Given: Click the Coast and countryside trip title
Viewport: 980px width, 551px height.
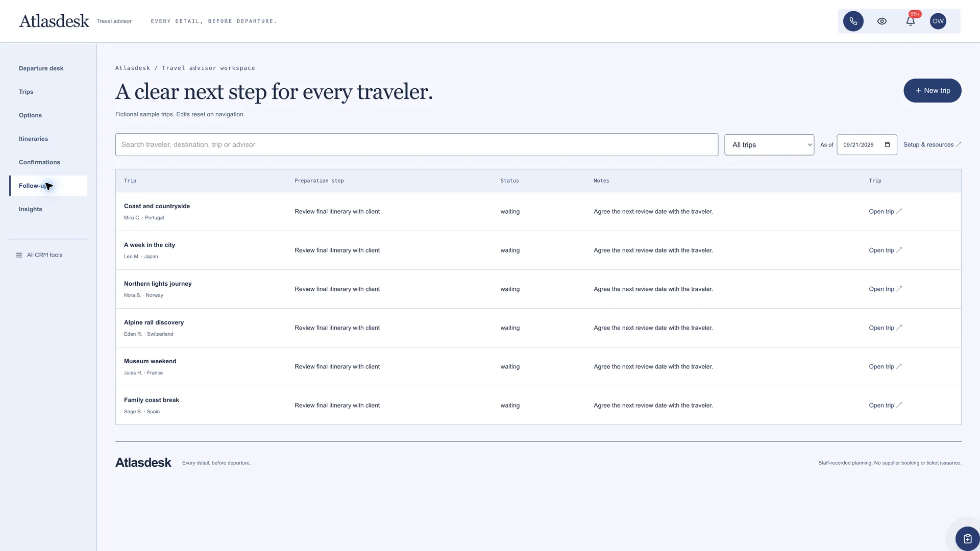Looking at the screenshot, I should 157,206.
